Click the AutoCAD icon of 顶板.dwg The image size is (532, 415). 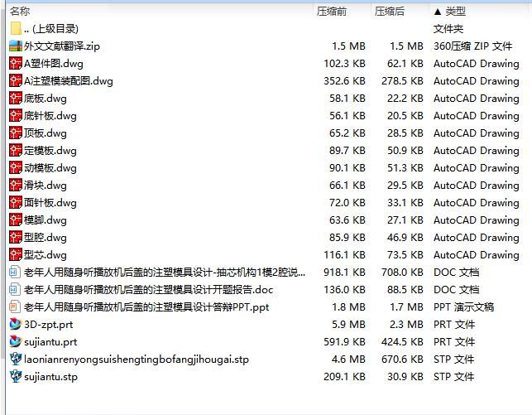coord(16,133)
